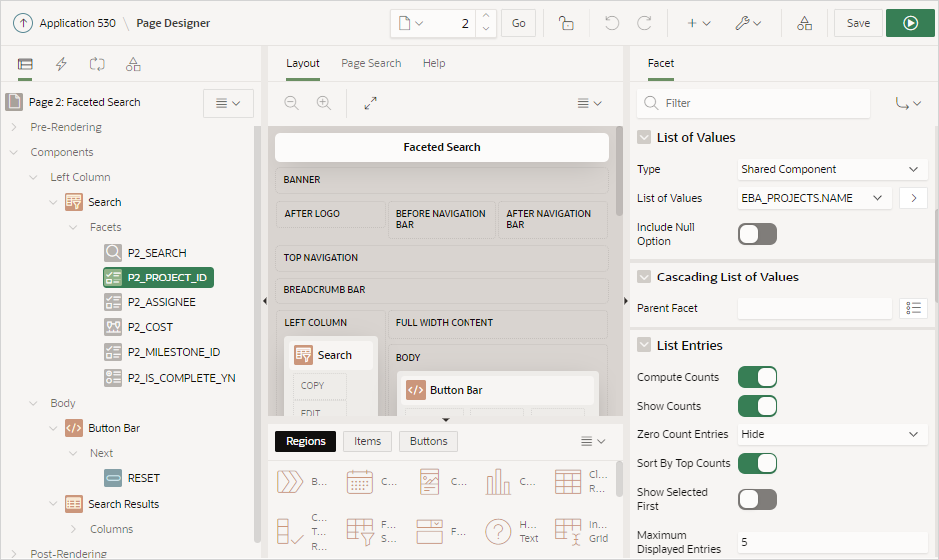Click Parent Facet list picker icon
The image size is (939, 560).
913,308
